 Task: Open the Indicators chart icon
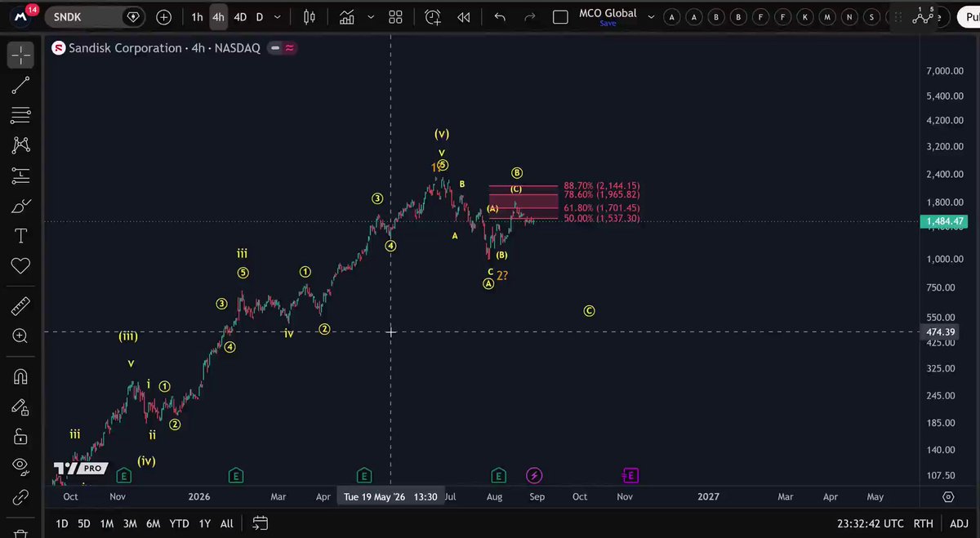click(347, 17)
